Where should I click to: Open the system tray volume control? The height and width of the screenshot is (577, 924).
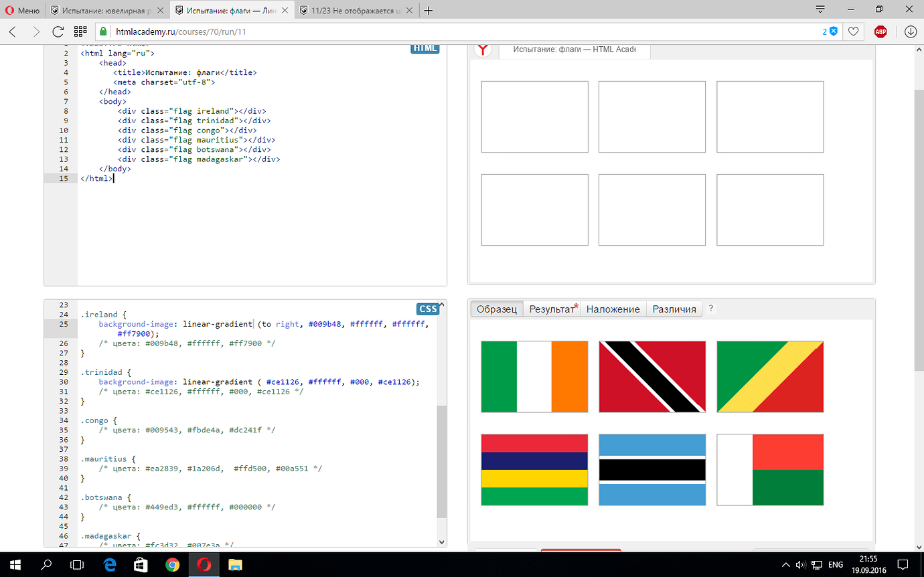pyautogui.click(x=801, y=564)
